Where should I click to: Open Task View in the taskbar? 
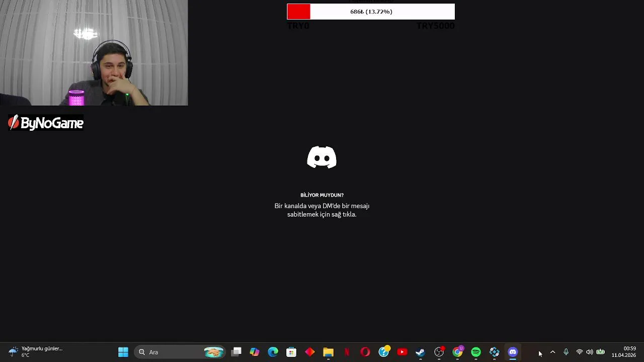coord(236,352)
